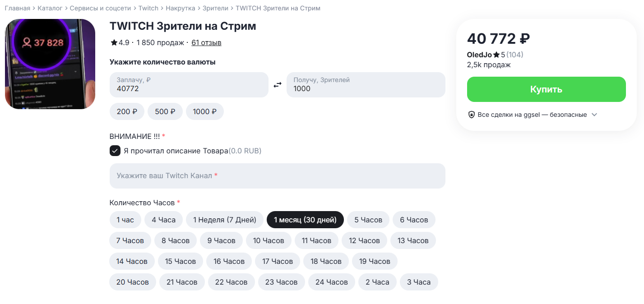644x304 pixels.
Task: Open the product thumbnail image
Action: (50, 64)
